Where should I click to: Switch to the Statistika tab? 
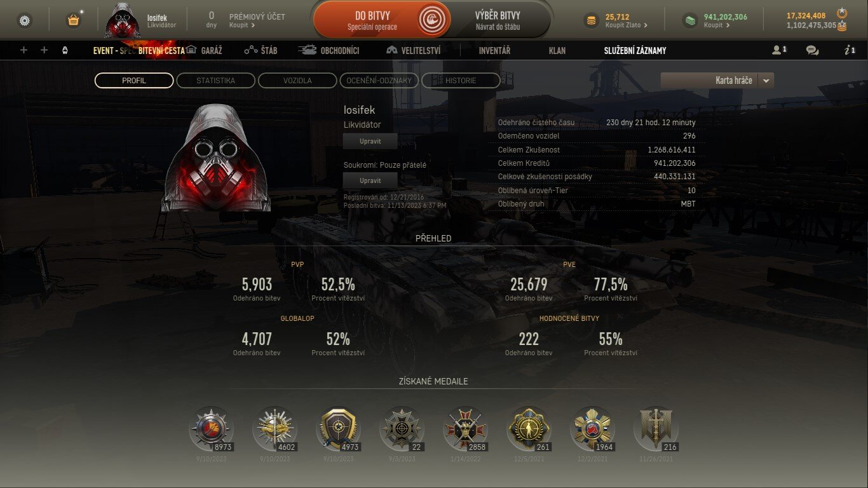click(216, 81)
